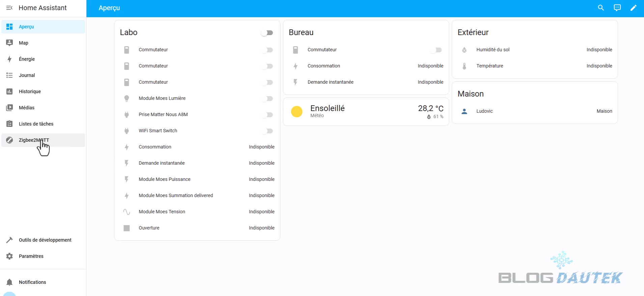This screenshot has width=644, height=296.
Task: Open Outils de développement
Action: 45,240
